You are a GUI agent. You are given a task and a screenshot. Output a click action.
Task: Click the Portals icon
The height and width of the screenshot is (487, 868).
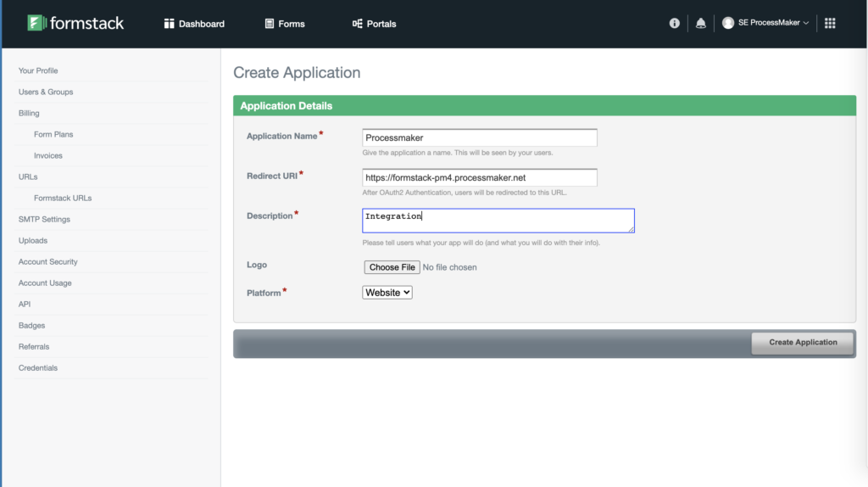pyautogui.click(x=357, y=24)
